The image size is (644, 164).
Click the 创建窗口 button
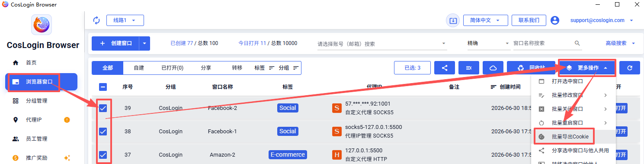[115, 43]
